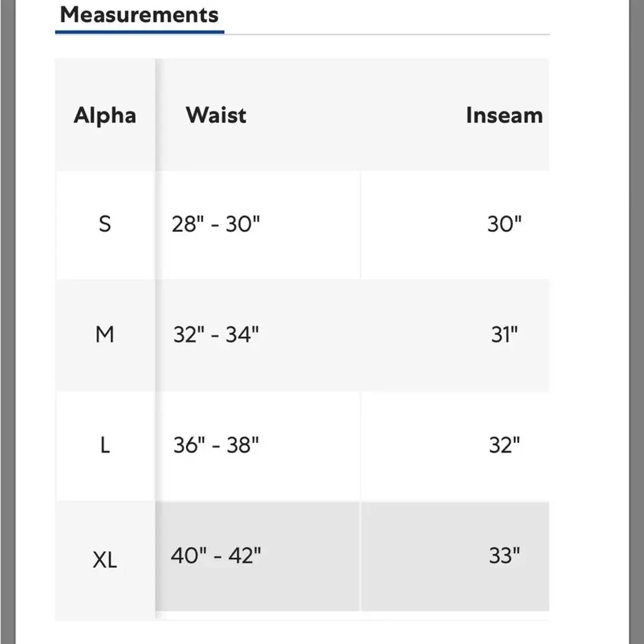
Task: Click the Alpha column header
Action: coord(105,115)
